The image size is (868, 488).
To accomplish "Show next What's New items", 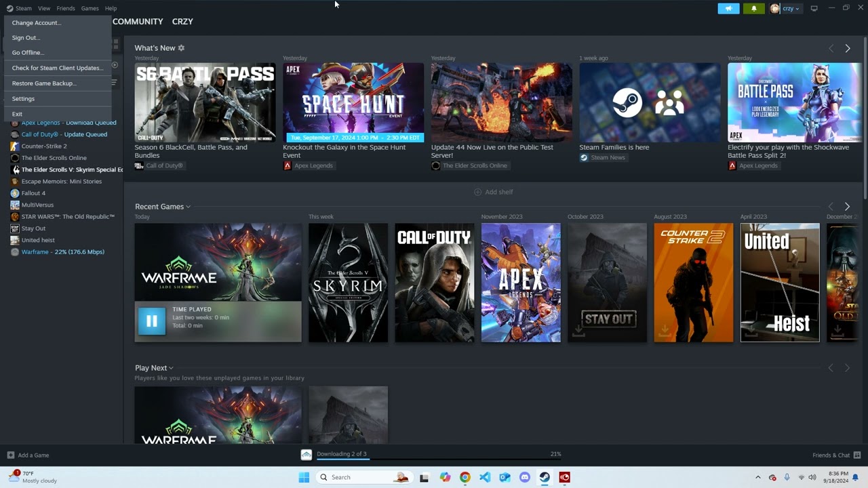I will [848, 49].
